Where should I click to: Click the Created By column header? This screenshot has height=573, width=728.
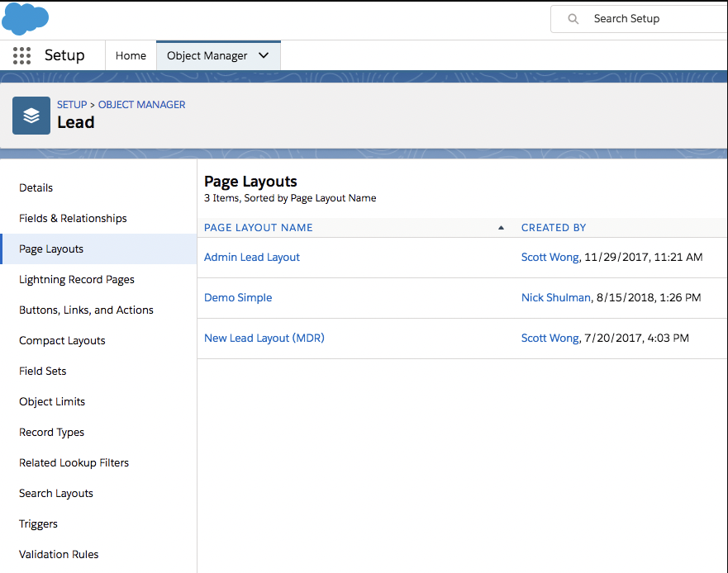[x=554, y=227]
